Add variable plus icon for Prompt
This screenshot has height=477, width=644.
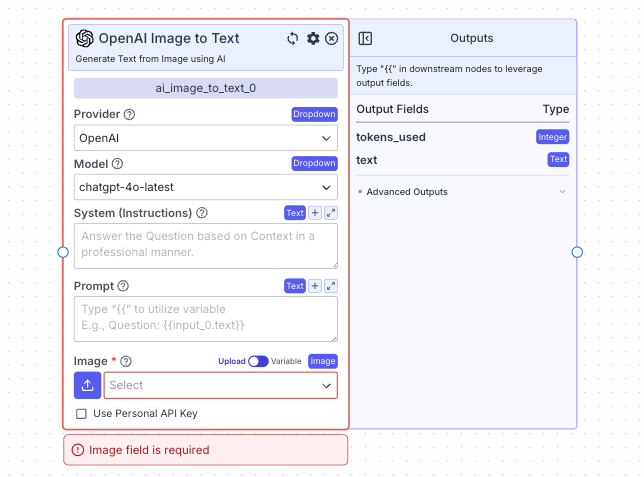coord(315,286)
